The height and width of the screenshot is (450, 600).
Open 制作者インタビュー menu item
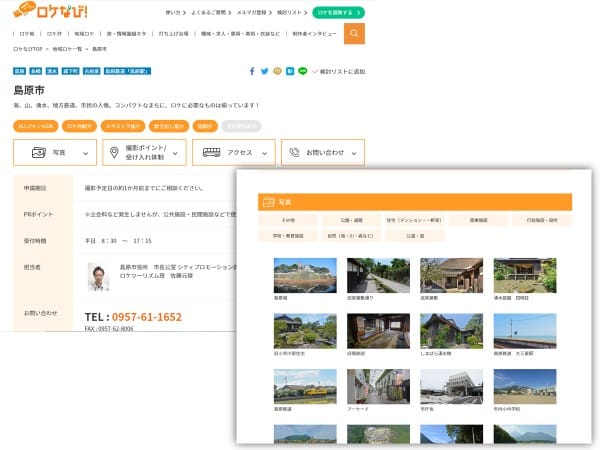click(x=315, y=34)
